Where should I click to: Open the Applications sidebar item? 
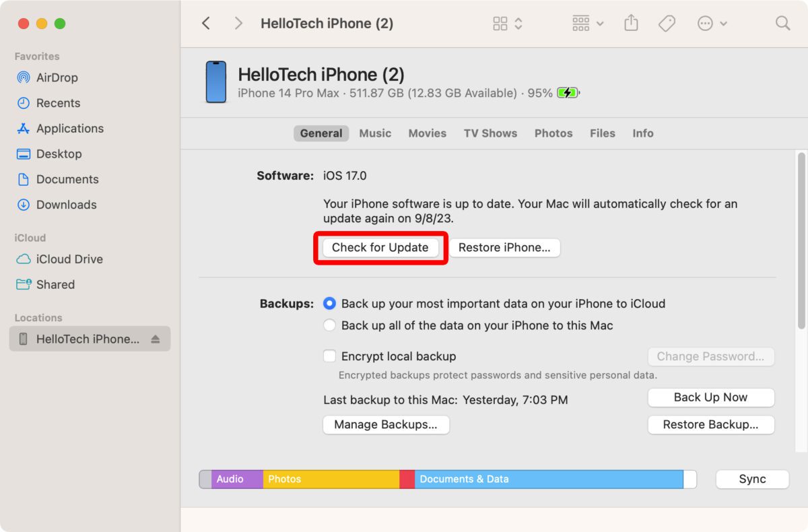[x=68, y=128]
